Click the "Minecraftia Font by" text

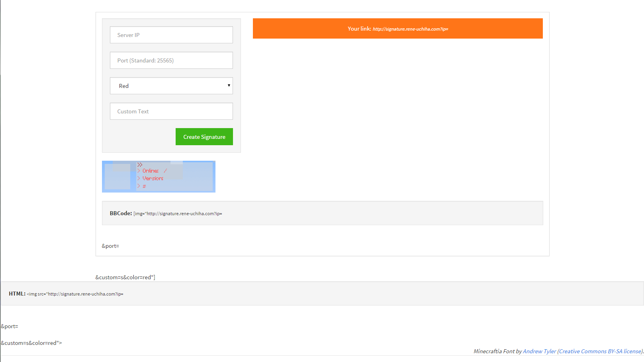click(x=497, y=351)
